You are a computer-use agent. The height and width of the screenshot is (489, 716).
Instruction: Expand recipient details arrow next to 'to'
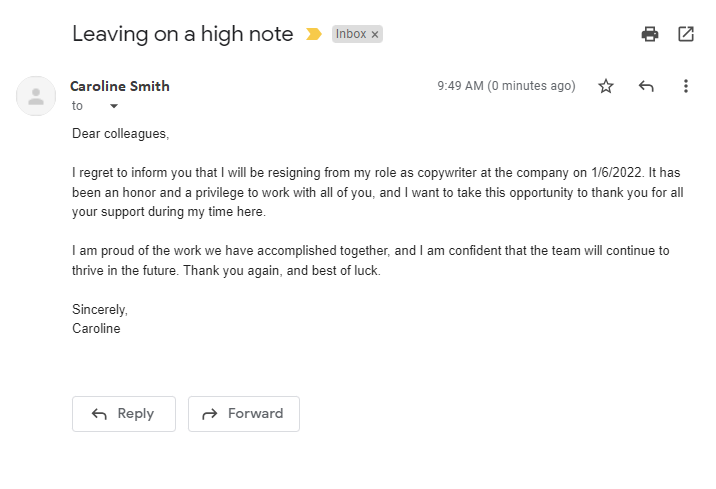(113, 106)
